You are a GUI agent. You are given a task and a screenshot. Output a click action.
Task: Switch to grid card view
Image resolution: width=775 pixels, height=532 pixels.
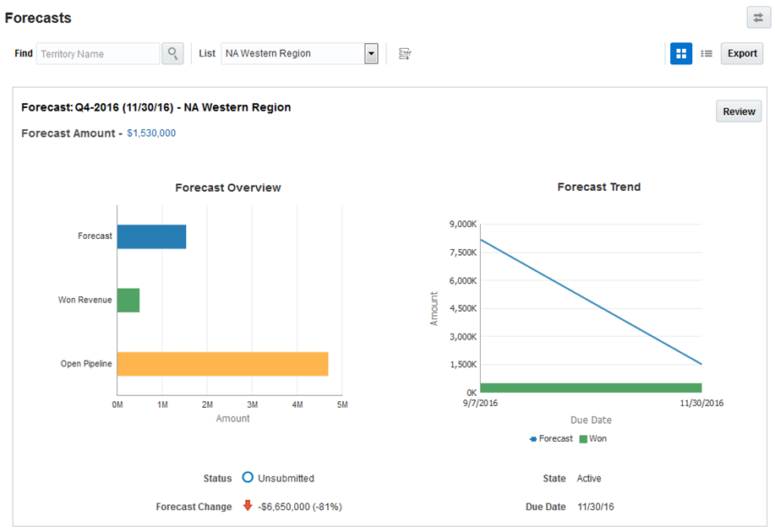coord(681,54)
